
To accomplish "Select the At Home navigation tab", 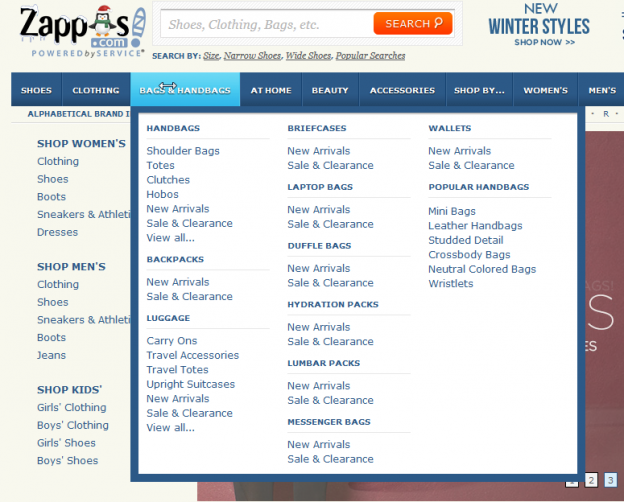I will 271,90.
